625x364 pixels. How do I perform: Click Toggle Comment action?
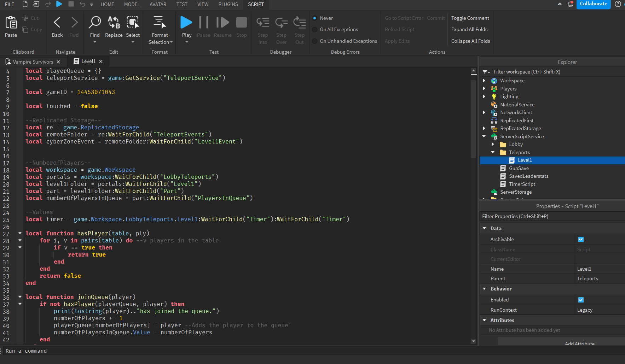tap(470, 18)
